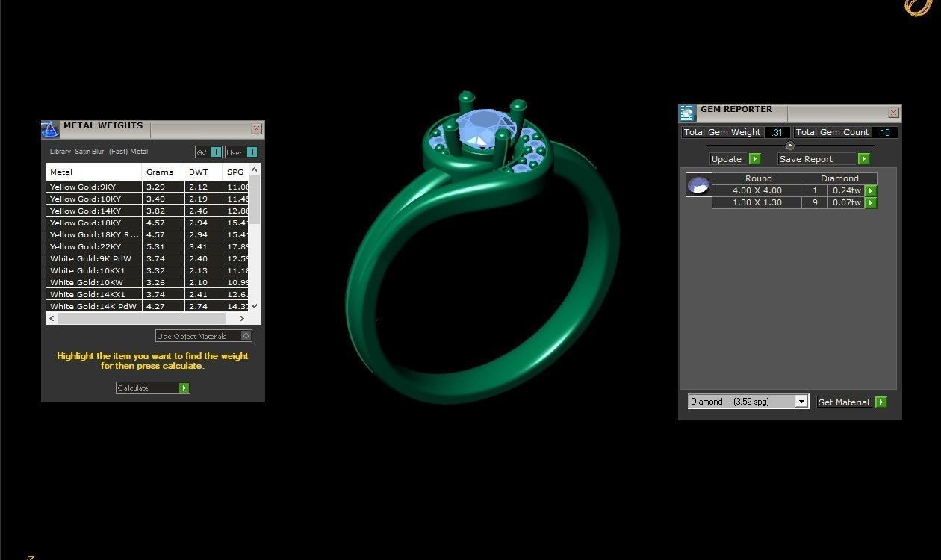Click the 3.41 DWT cell

203,246
